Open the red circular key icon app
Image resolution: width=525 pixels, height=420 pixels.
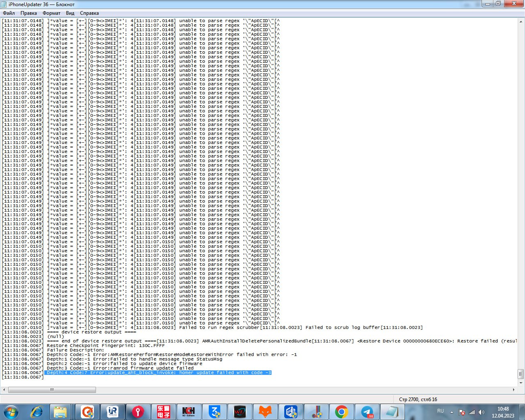(138, 412)
